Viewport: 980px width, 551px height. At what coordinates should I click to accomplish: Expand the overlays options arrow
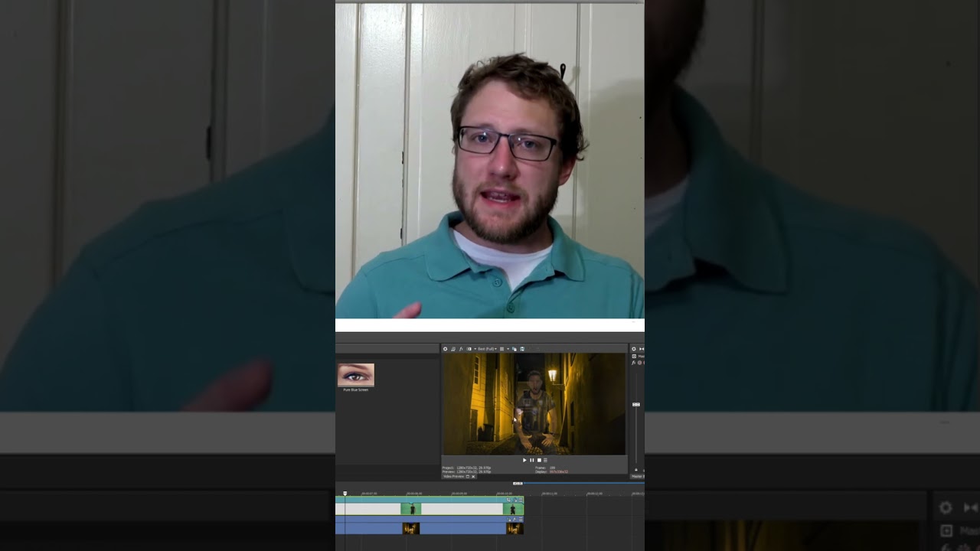pyautogui.click(x=508, y=349)
